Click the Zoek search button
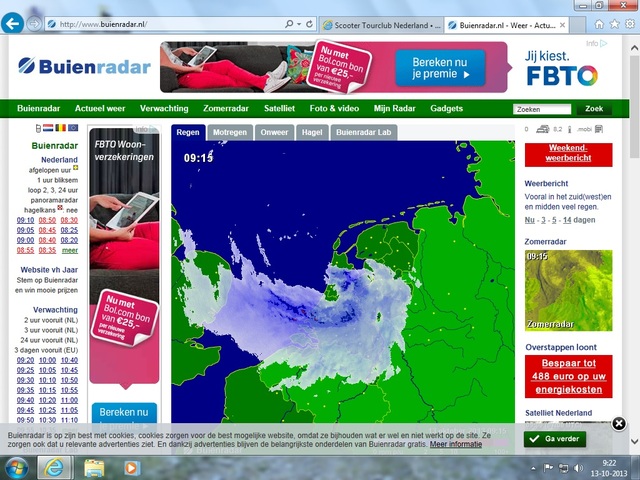Screen dimensions: 640x480 click(593, 108)
